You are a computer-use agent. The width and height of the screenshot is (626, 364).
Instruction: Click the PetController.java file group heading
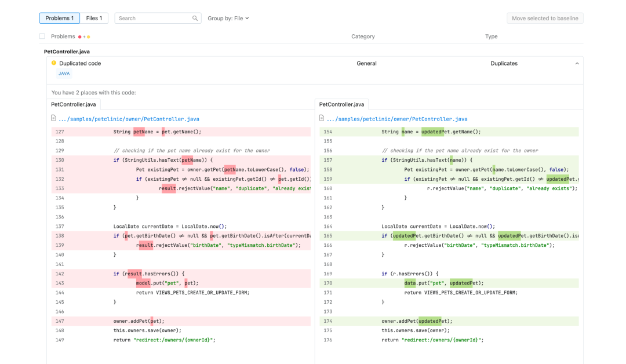pyautogui.click(x=67, y=52)
